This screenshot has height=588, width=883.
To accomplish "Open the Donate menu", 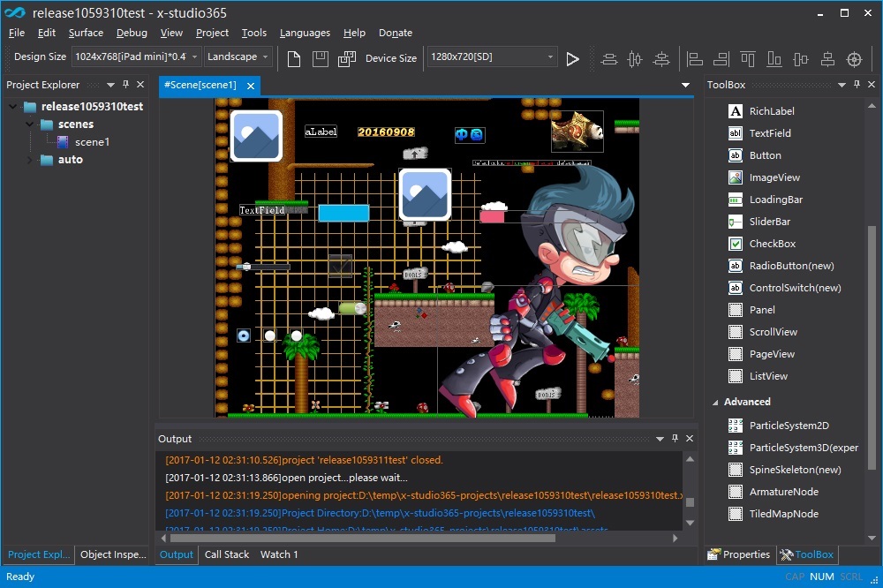I will [x=396, y=33].
